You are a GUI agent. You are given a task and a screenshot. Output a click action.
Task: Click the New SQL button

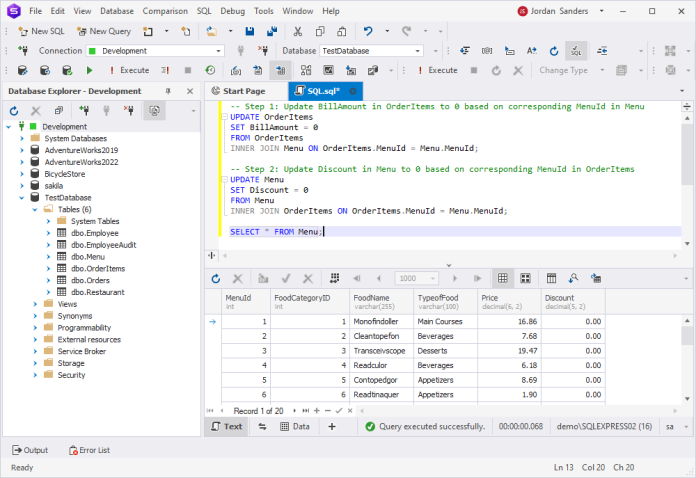[40, 31]
